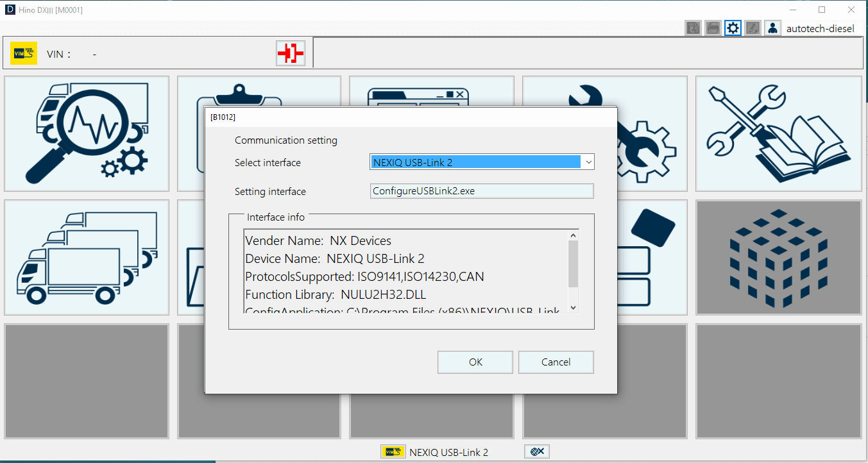Click the VIM icon in the status bar
Screen dimensions: 868x463
click(393, 451)
